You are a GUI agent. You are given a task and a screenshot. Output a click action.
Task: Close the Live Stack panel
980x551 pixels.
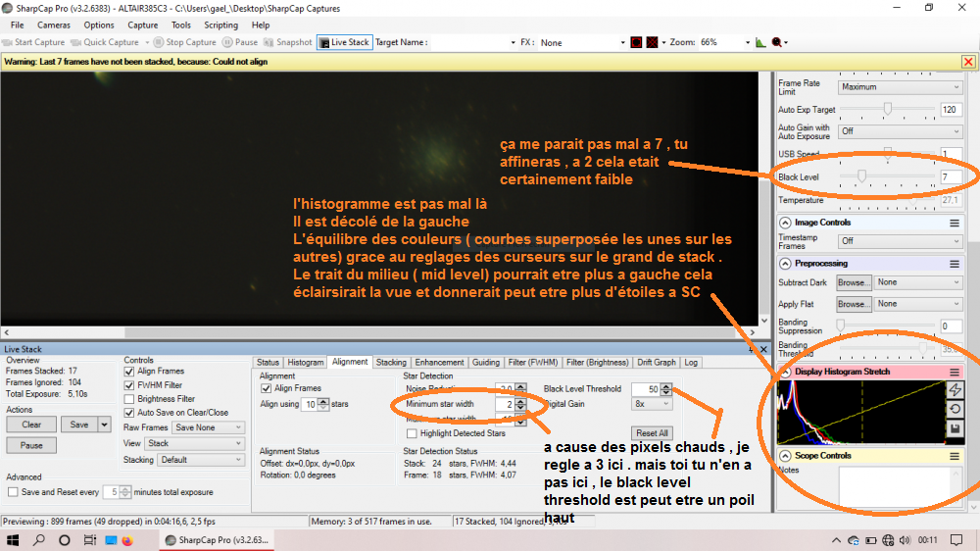(x=763, y=350)
